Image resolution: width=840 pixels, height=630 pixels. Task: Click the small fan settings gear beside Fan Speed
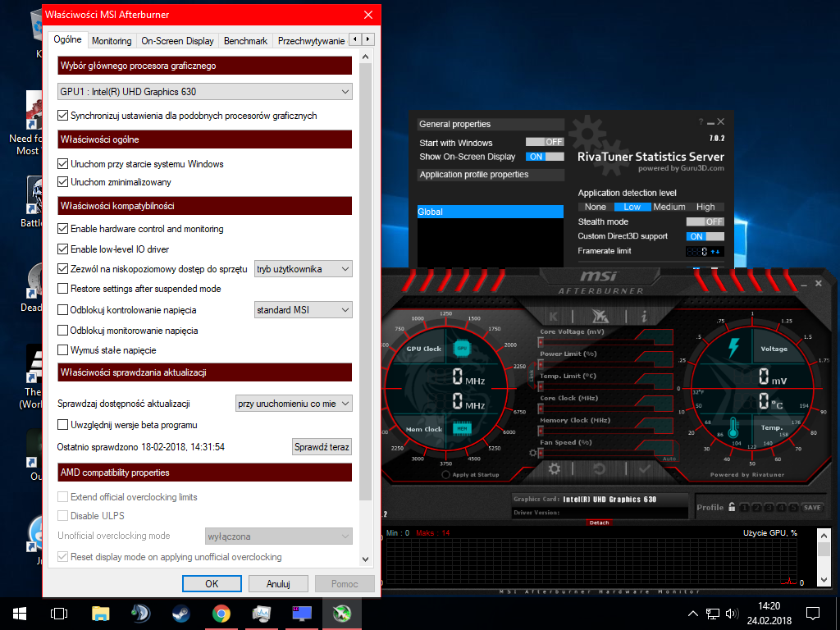(532, 453)
